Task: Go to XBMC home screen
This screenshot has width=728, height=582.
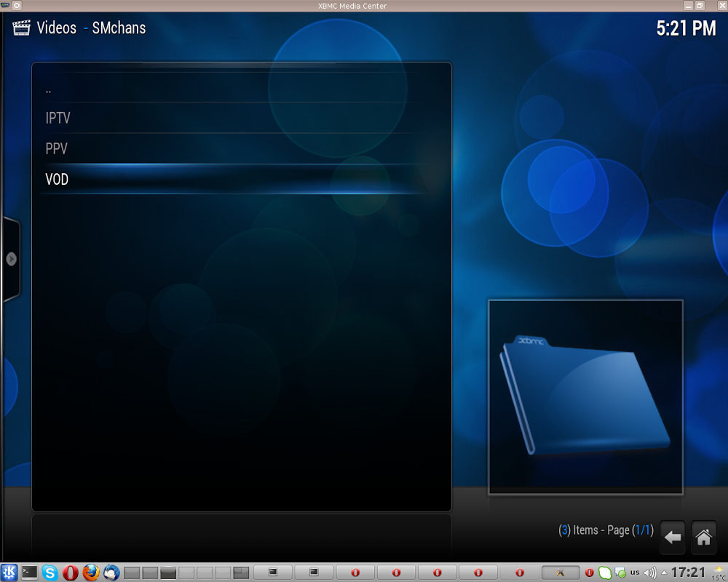Action: 703,538
